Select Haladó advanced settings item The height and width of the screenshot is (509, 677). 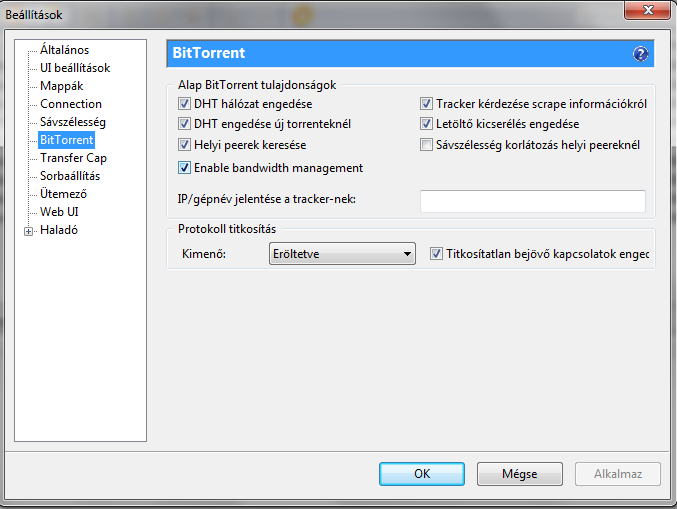click(x=59, y=230)
